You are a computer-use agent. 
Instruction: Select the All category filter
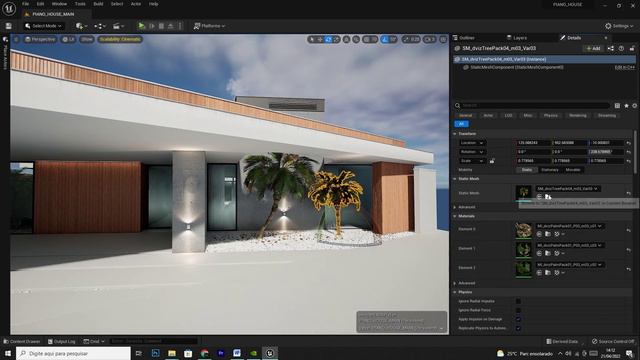(462, 124)
